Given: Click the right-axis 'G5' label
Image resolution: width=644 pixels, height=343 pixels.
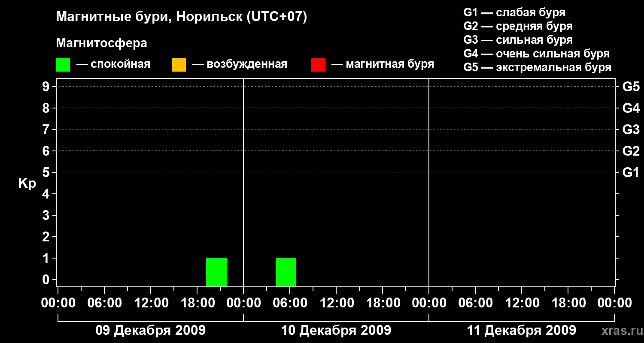Looking at the screenshot, I should click(x=631, y=87).
